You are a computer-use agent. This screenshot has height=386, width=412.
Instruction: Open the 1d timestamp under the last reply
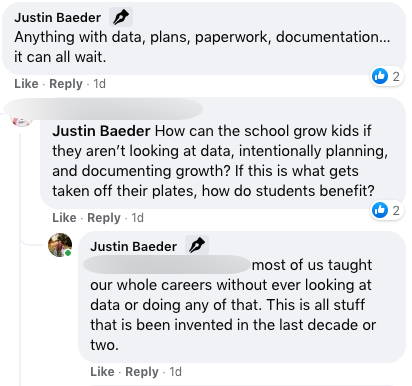coord(175,372)
